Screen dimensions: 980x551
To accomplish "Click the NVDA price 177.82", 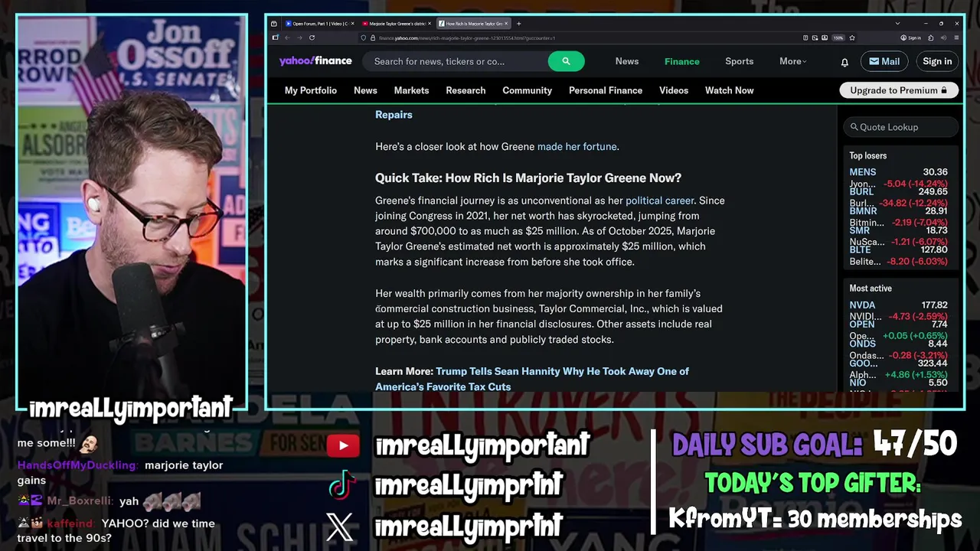I will [x=935, y=305].
